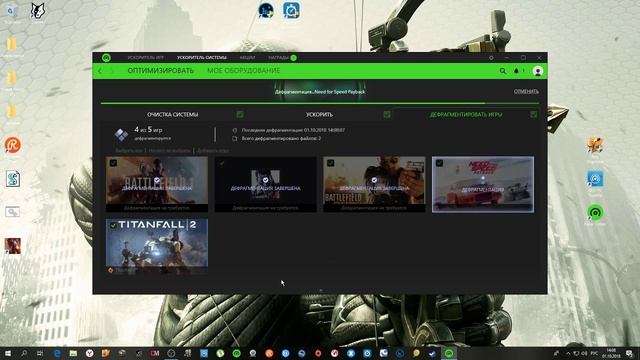Open the taskbar clock and date
Screen dimensions: 640x360
click(x=611, y=353)
